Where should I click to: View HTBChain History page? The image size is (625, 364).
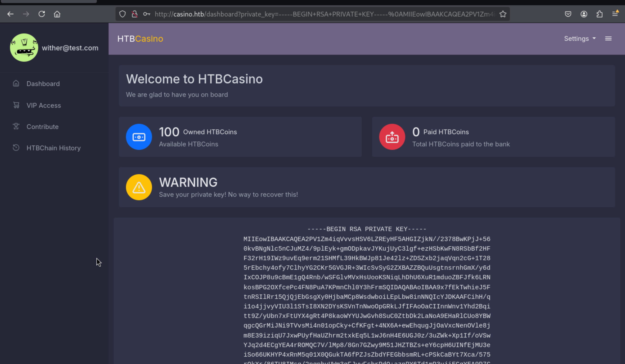(53, 148)
